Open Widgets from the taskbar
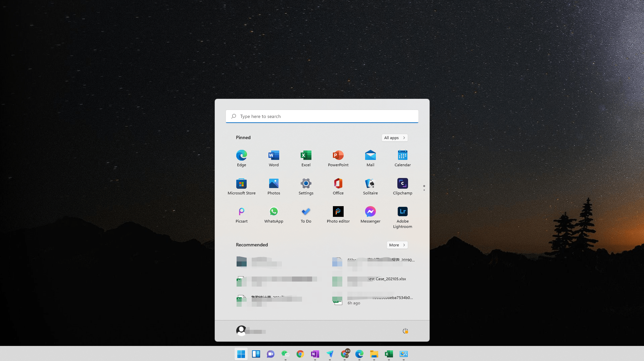 click(x=256, y=354)
